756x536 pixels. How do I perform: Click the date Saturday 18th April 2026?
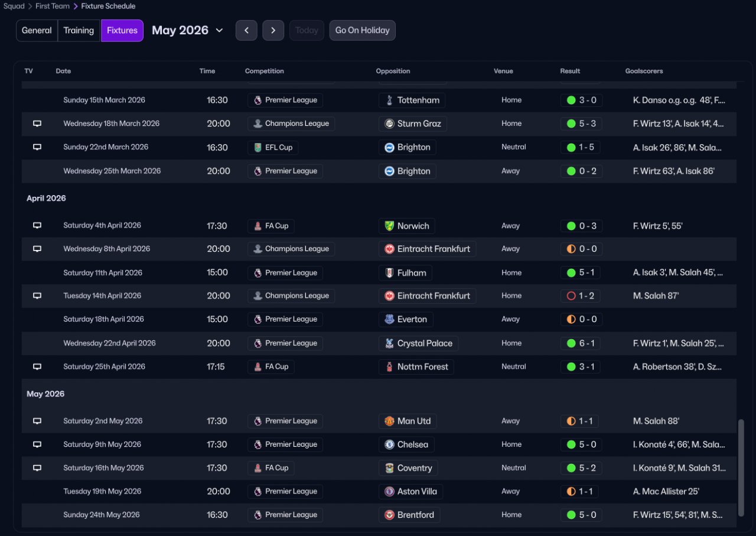pos(104,319)
